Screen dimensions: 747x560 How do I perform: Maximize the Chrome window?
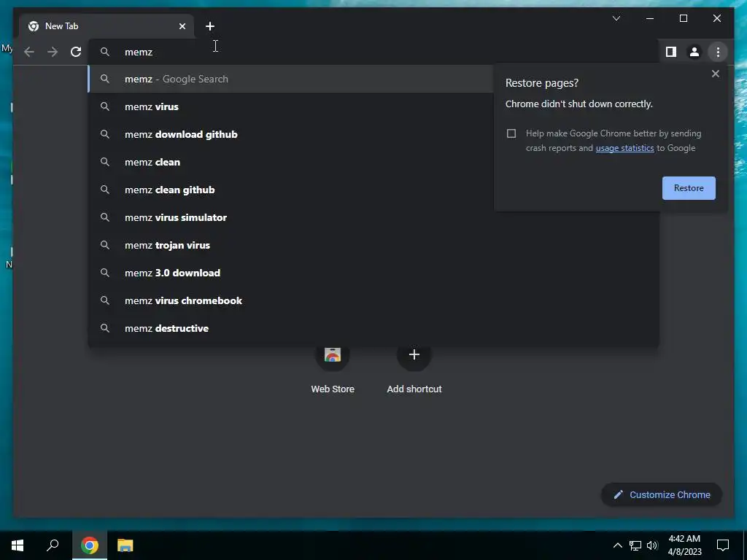point(683,18)
